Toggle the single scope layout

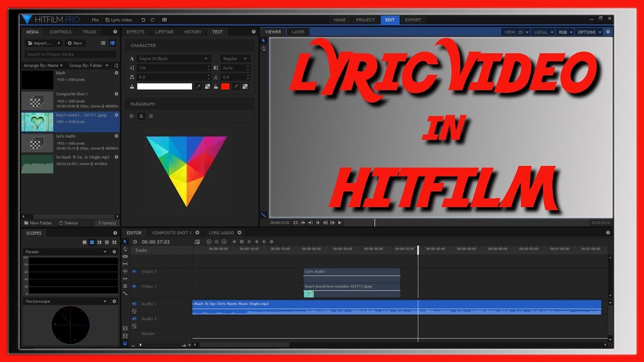(85, 242)
